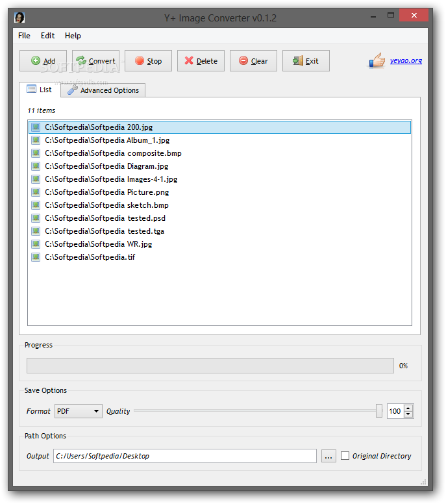Click the image icon next to Softpedia Album_1.jpg
Image resolution: width=446 pixels, height=504 pixels.
pos(36,140)
